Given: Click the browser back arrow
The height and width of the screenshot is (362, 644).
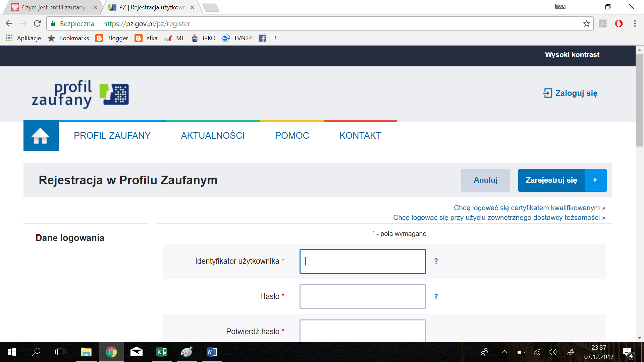Looking at the screenshot, I should [x=9, y=23].
